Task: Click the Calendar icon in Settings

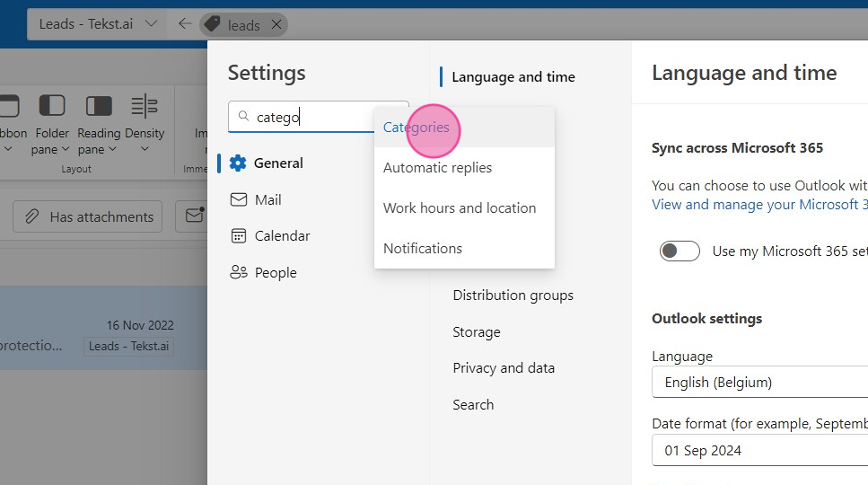Action: tap(238, 236)
